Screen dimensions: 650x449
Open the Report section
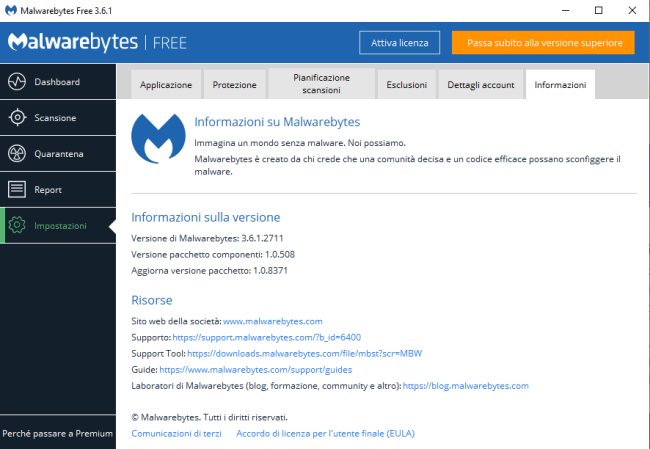(x=58, y=189)
